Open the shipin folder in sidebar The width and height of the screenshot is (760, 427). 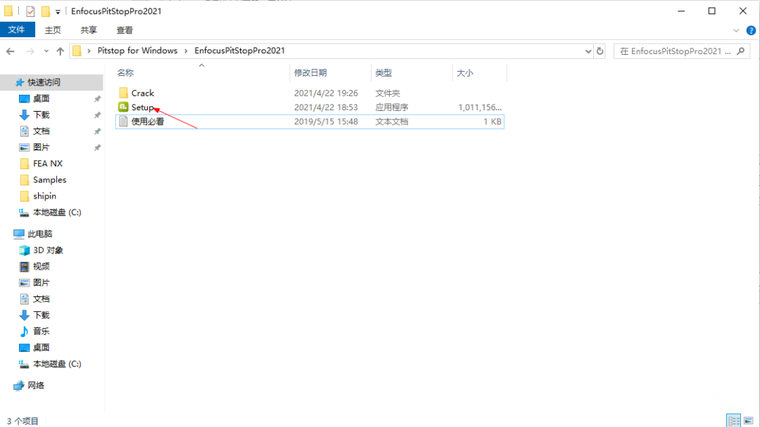tap(45, 196)
